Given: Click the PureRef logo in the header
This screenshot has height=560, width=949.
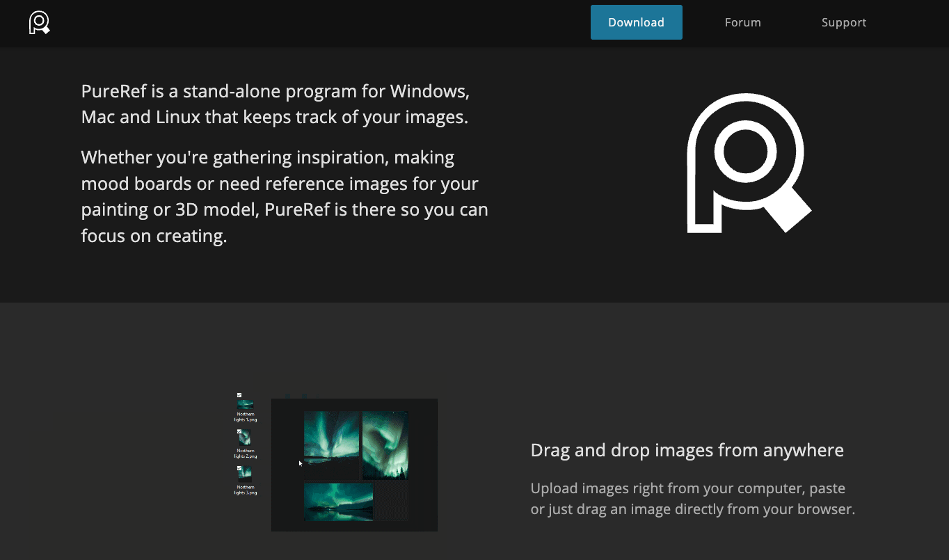Looking at the screenshot, I should tap(39, 23).
